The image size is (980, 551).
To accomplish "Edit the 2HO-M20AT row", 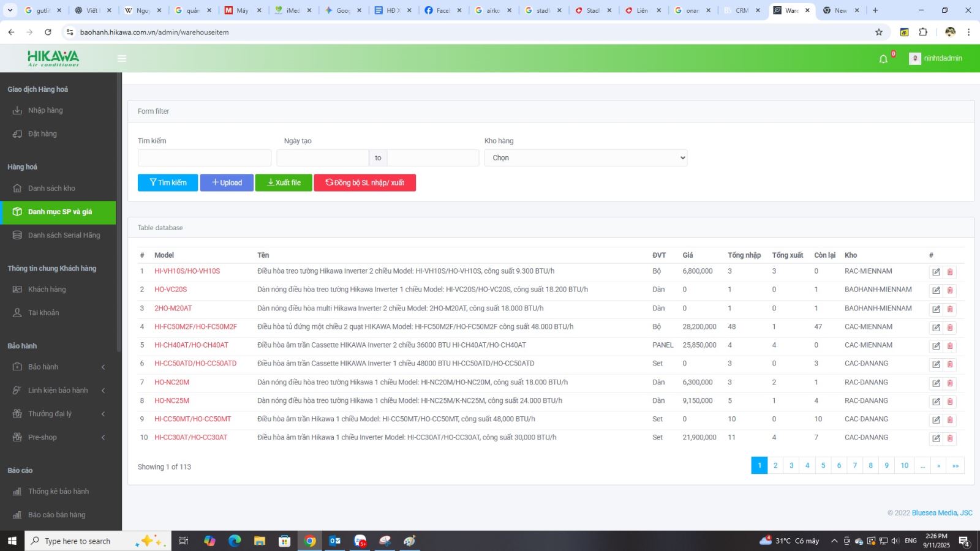I will (x=936, y=309).
